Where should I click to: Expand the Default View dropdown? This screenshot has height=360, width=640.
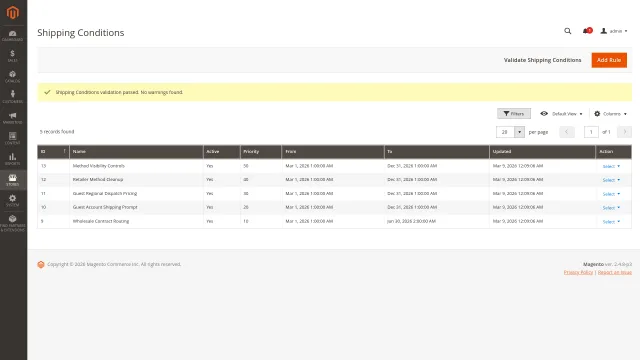(561, 114)
